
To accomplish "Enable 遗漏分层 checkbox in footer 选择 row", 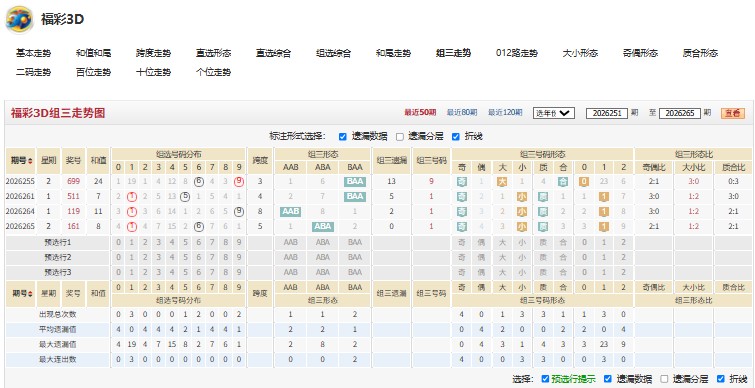I will click(664, 378).
